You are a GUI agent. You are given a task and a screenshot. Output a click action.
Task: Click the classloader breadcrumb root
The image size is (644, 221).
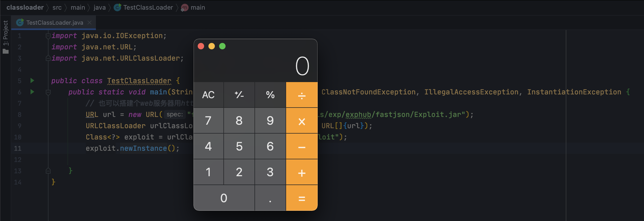pyautogui.click(x=25, y=8)
